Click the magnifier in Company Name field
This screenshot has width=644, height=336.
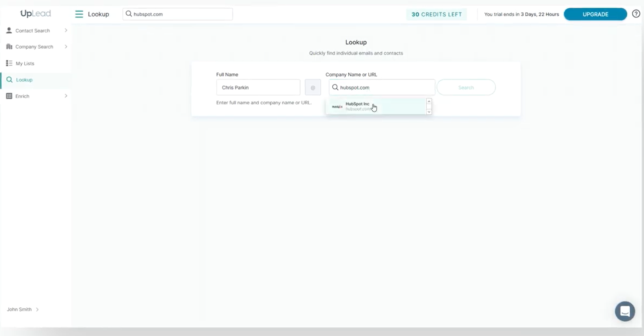(x=335, y=87)
